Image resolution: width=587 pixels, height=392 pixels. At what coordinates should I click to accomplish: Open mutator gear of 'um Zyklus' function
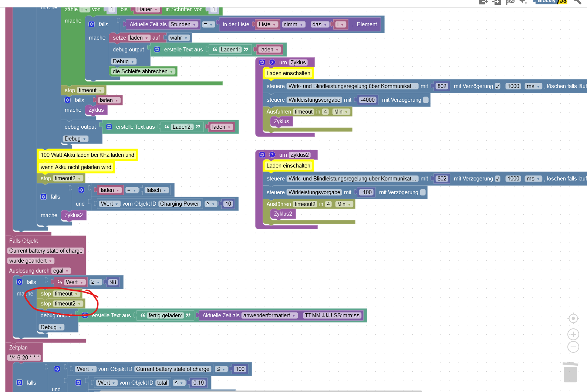(x=262, y=62)
